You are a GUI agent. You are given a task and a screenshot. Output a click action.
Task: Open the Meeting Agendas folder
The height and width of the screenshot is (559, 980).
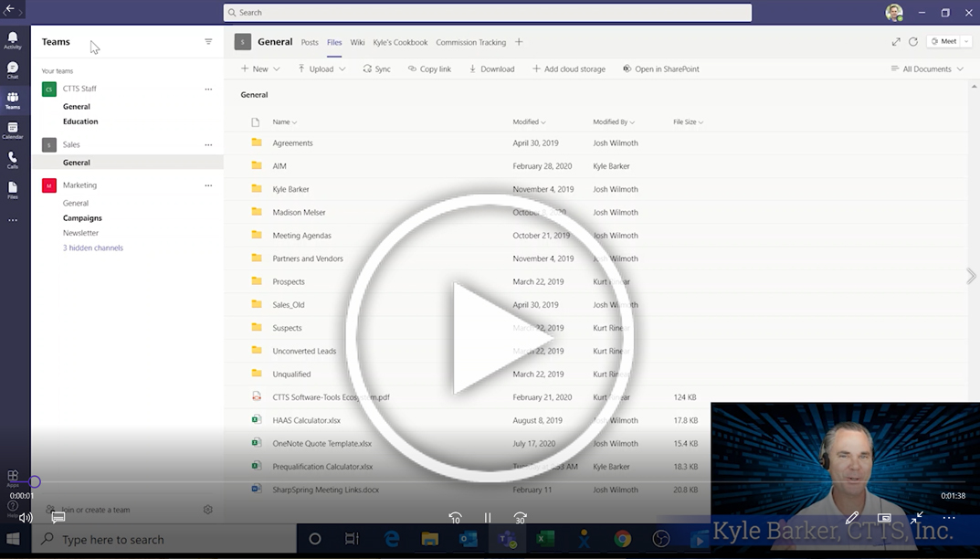[302, 236]
